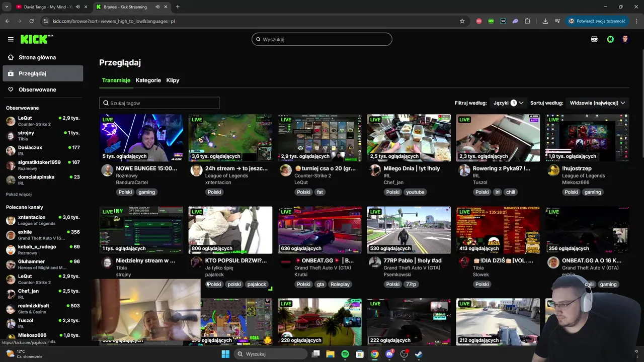The width and height of the screenshot is (644, 362).
Task: Open domcialupinska channel in the sidebar
Action: pyautogui.click(x=43, y=179)
